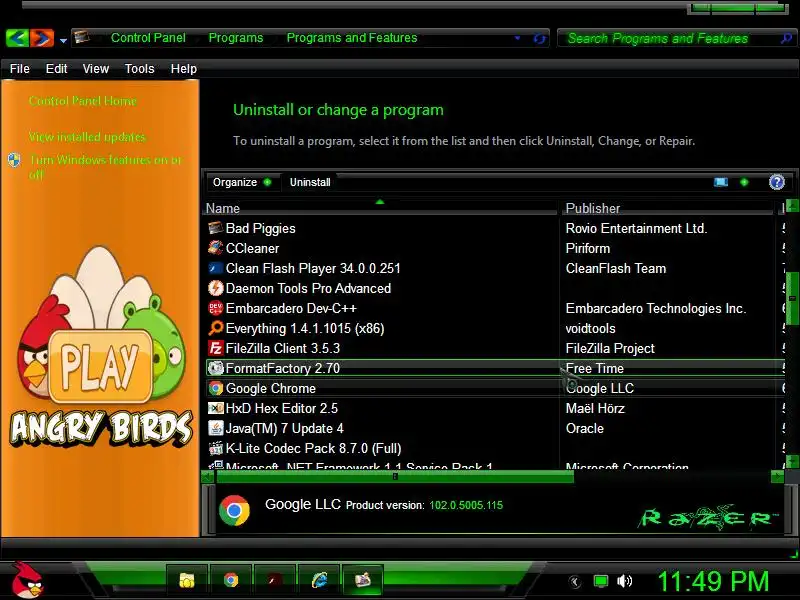Click the Control Panel icon in address bar
Image resolution: width=800 pixels, height=600 pixels.
[82, 37]
